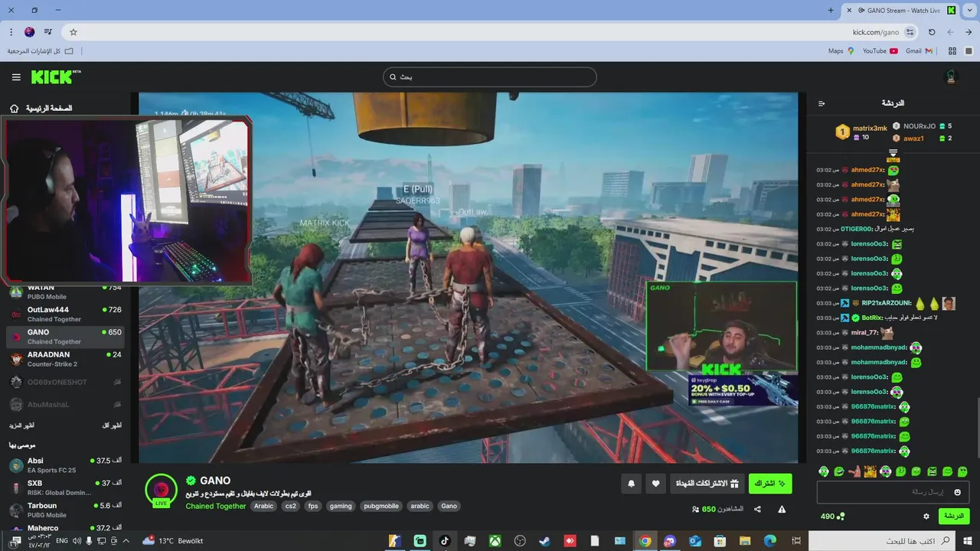Open Steam from the taskbar

544,541
